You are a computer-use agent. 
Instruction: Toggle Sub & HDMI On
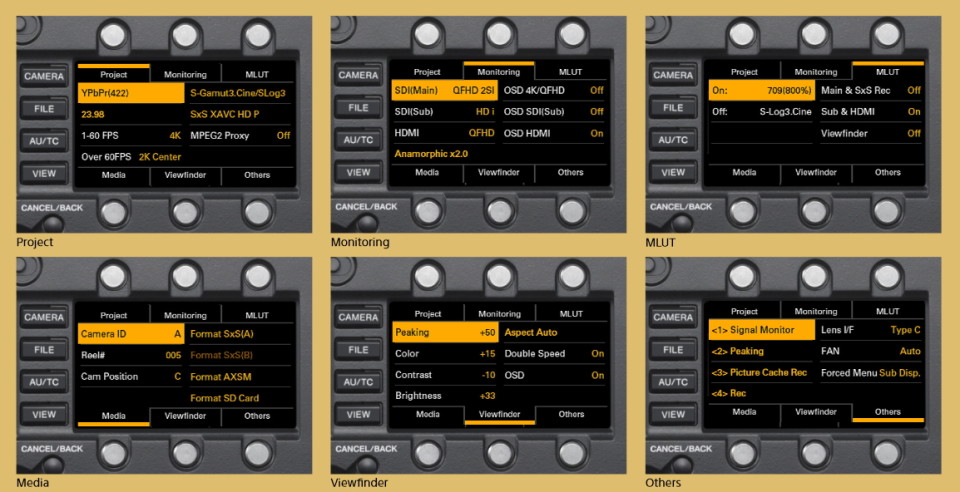pos(871,112)
